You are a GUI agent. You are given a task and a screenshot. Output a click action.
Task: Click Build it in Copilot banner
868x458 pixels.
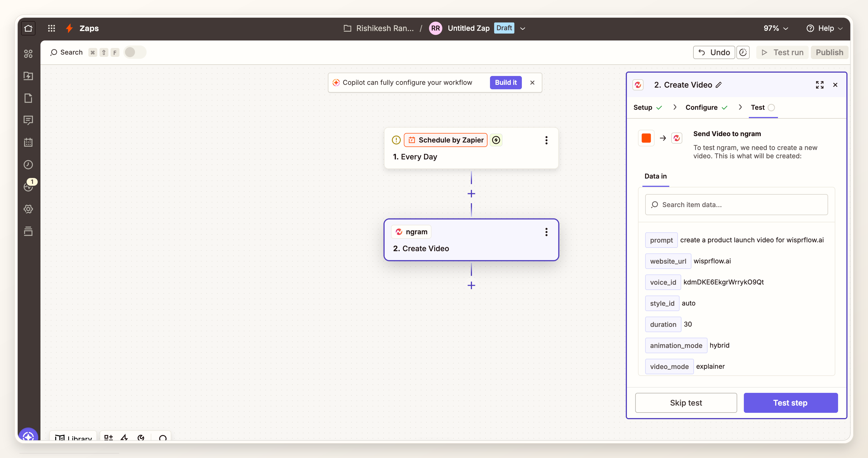coord(506,83)
